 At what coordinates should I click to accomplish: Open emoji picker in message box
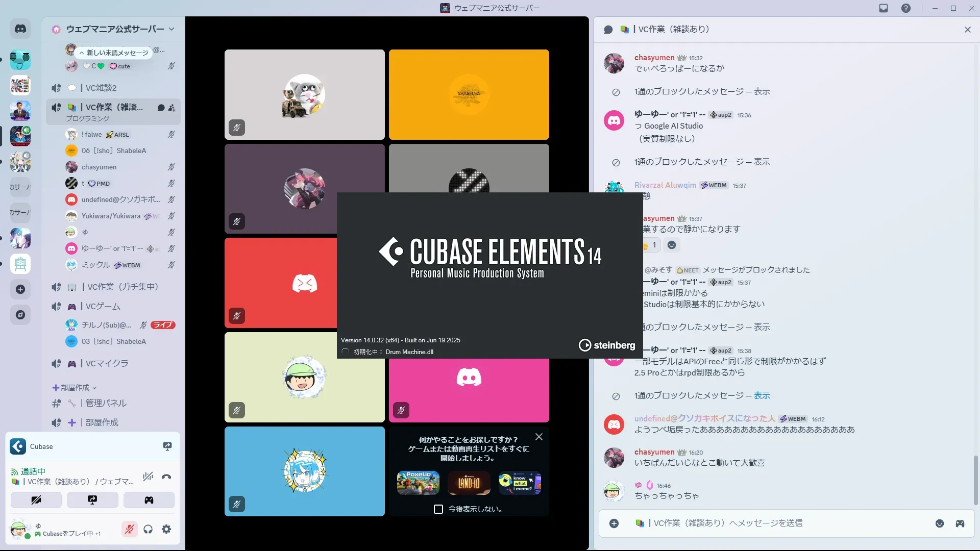[940, 523]
